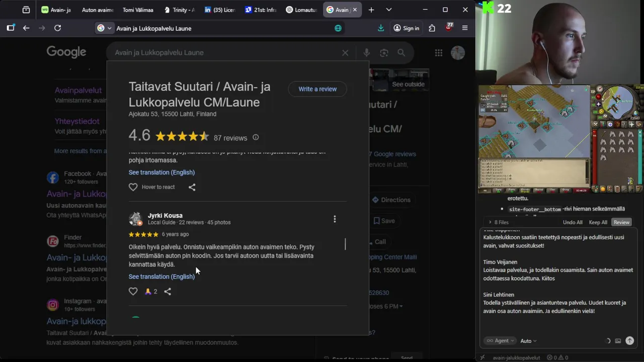Attach an image with the picture icon

(x=618, y=341)
